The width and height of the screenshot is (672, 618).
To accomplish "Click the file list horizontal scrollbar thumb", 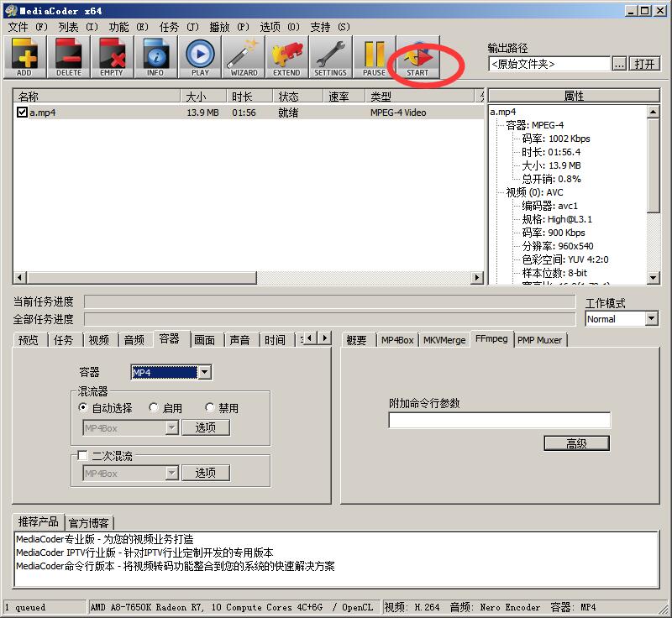I will (x=142, y=278).
